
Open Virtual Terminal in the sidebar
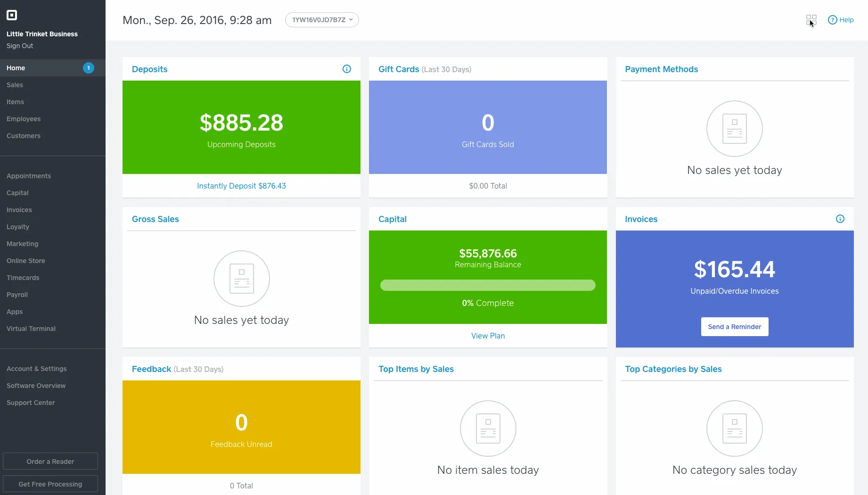click(x=53, y=329)
